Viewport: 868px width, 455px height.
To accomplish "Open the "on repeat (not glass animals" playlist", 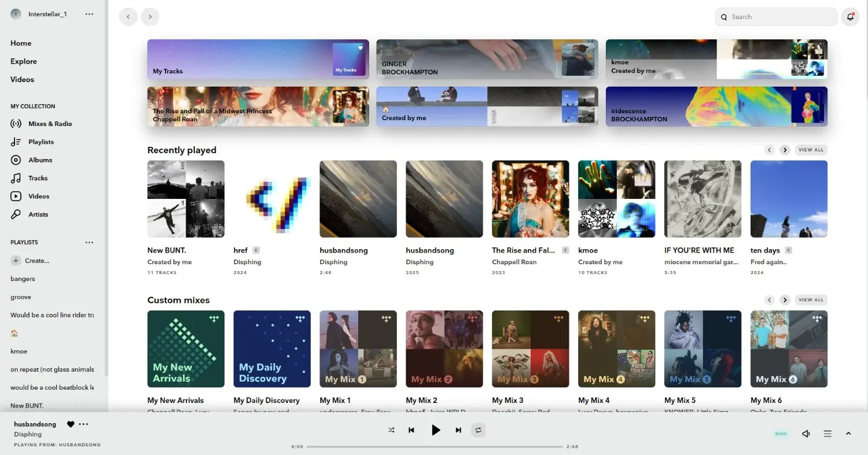I will point(52,369).
